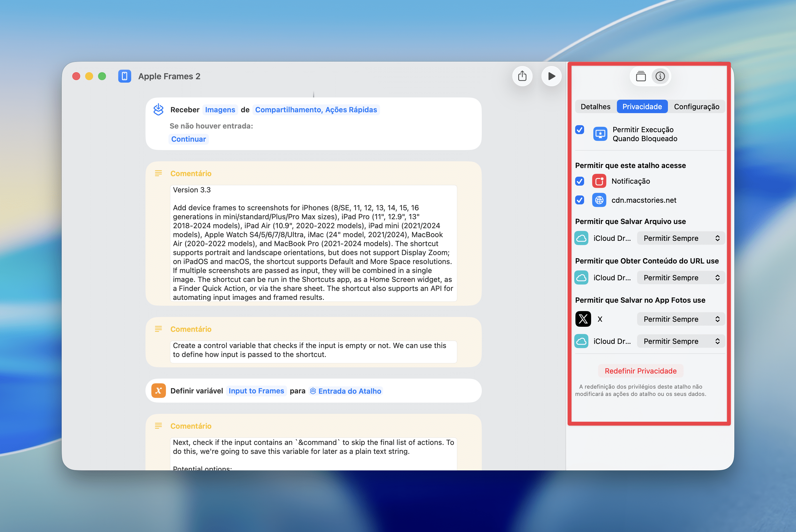796x532 pixels.
Task: Open X permission dropdown for Fotos
Action: 681,319
